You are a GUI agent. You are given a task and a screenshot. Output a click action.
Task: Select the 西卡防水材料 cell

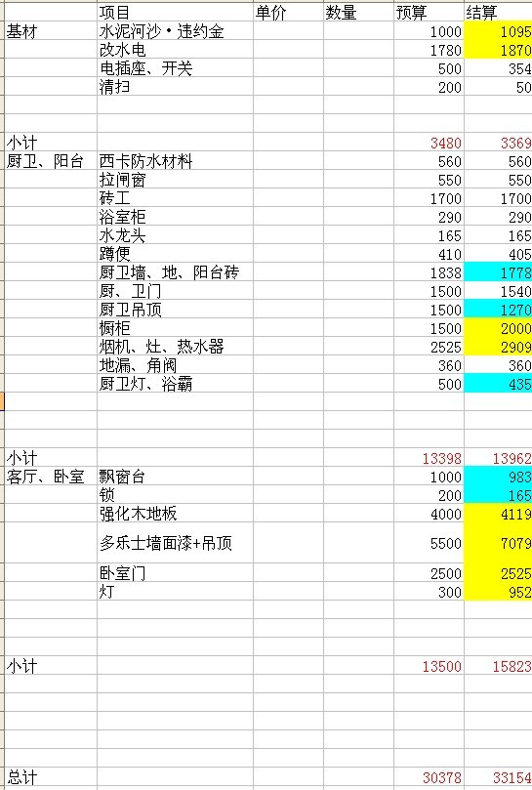pos(175,161)
